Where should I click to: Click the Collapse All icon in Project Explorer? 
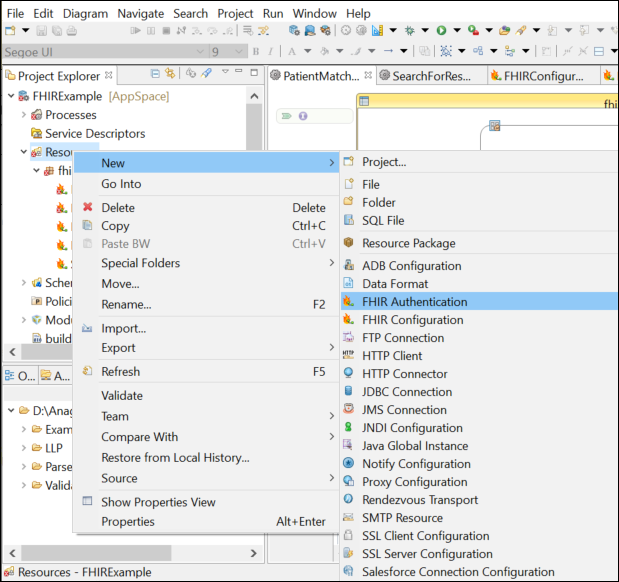(155, 74)
